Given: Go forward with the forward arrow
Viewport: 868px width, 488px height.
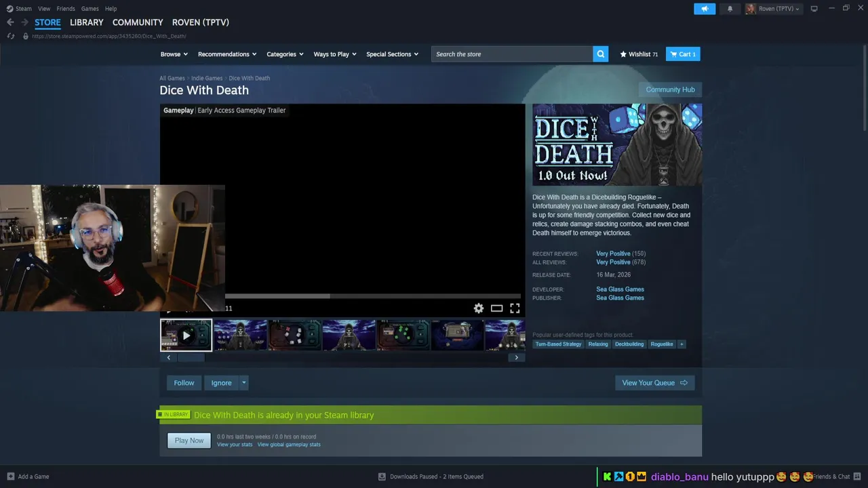Looking at the screenshot, I should (x=24, y=22).
